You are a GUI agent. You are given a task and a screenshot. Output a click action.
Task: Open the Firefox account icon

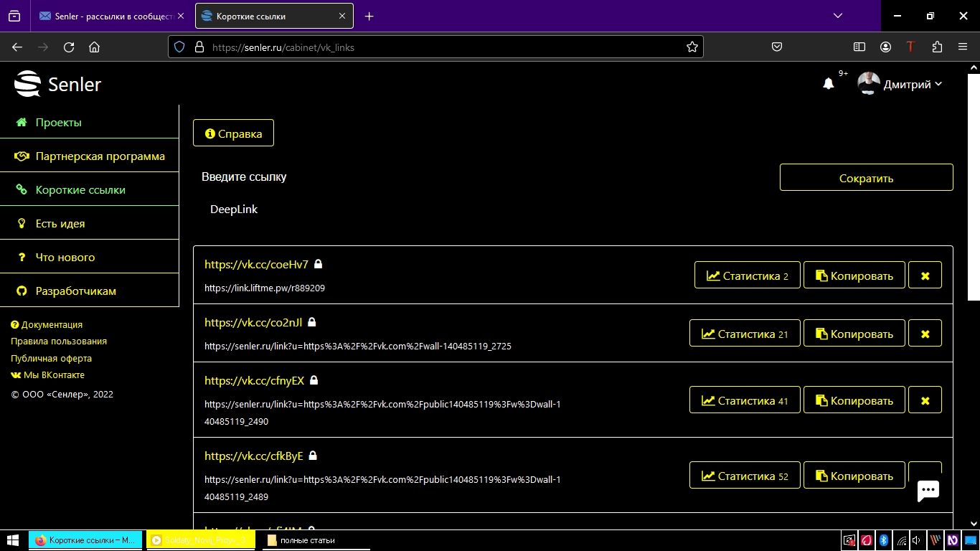pos(886,47)
